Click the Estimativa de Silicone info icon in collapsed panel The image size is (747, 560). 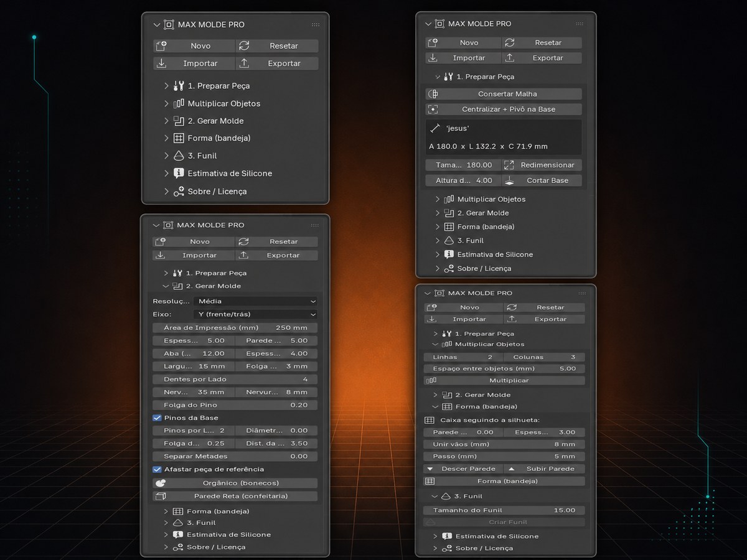179,174
